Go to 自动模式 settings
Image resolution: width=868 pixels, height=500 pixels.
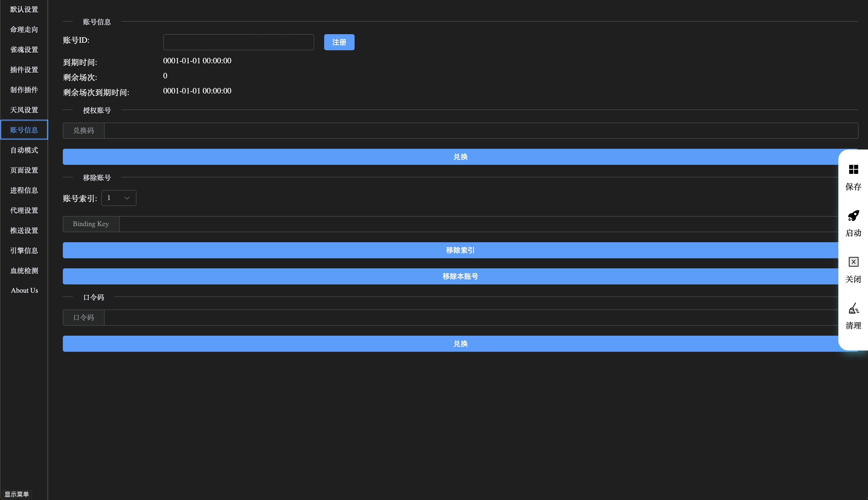pyautogui.click(x=24, y=150)
